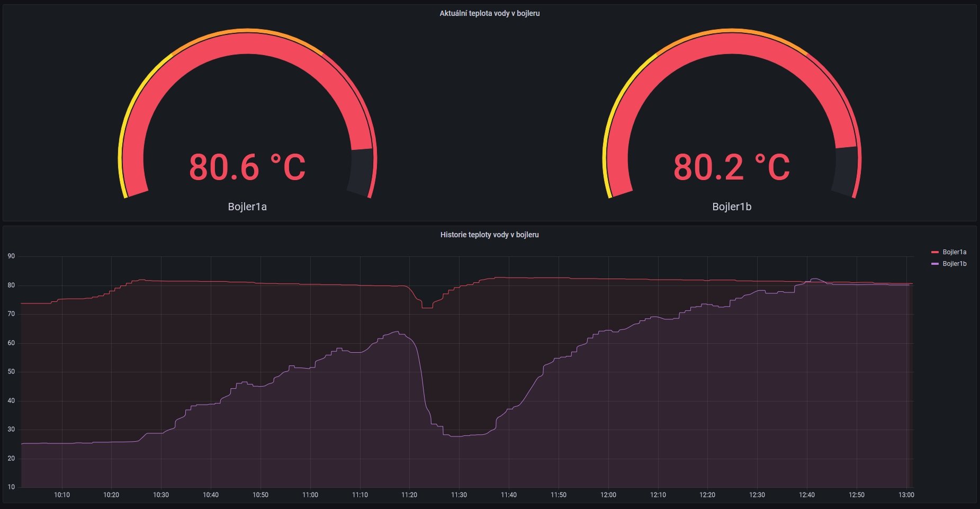Toggle the Bojler1b series in the legend
The image size is (980, 509).
[x=954, y=264]
